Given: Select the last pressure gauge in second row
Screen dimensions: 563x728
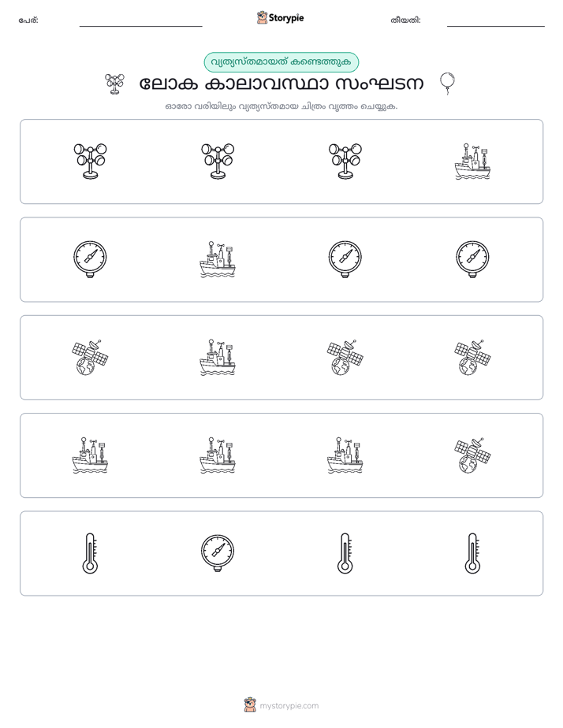Looking at the screenshot, I should tap(472, 259).
